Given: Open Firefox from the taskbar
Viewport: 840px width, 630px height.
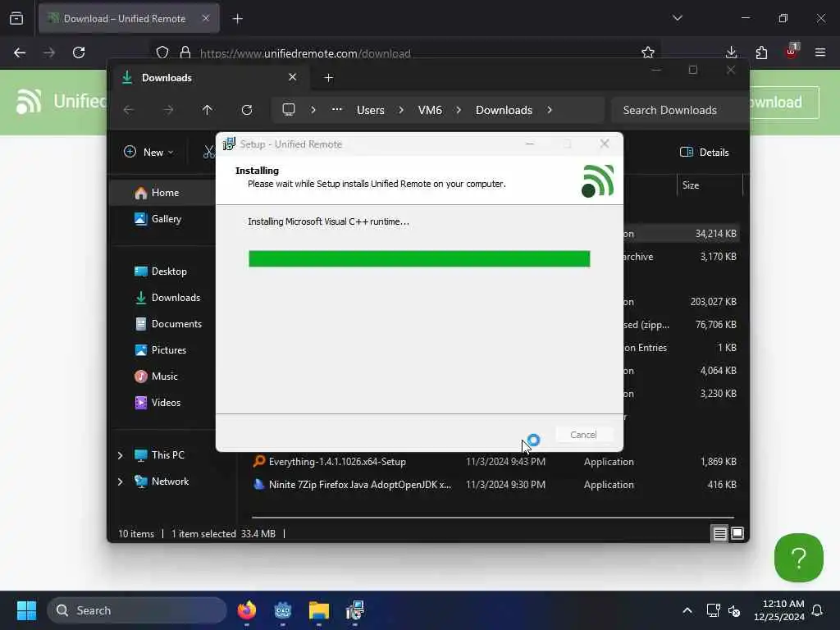Looking at the screenshot, I should [x=246, y=610].
